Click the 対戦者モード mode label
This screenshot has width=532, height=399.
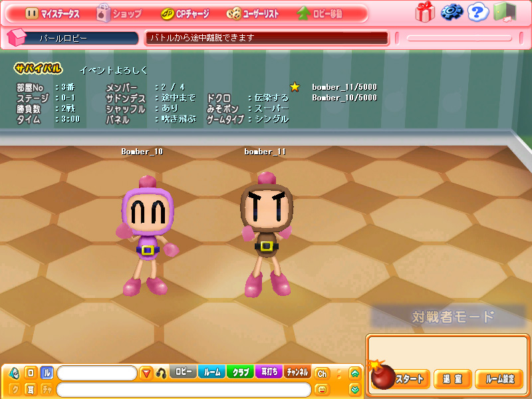tap(453, 317)
